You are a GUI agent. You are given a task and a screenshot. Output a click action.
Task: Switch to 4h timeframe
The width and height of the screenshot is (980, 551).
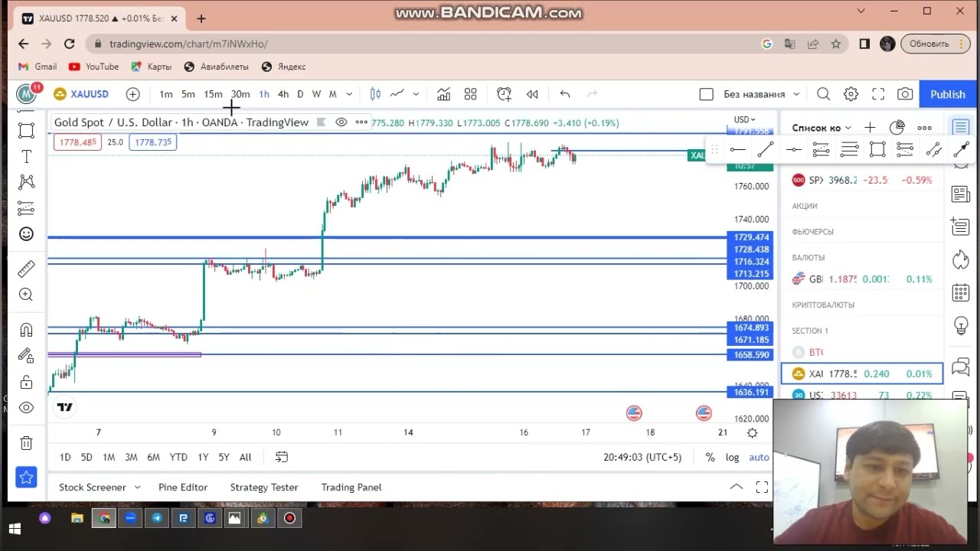pos(283,94)
